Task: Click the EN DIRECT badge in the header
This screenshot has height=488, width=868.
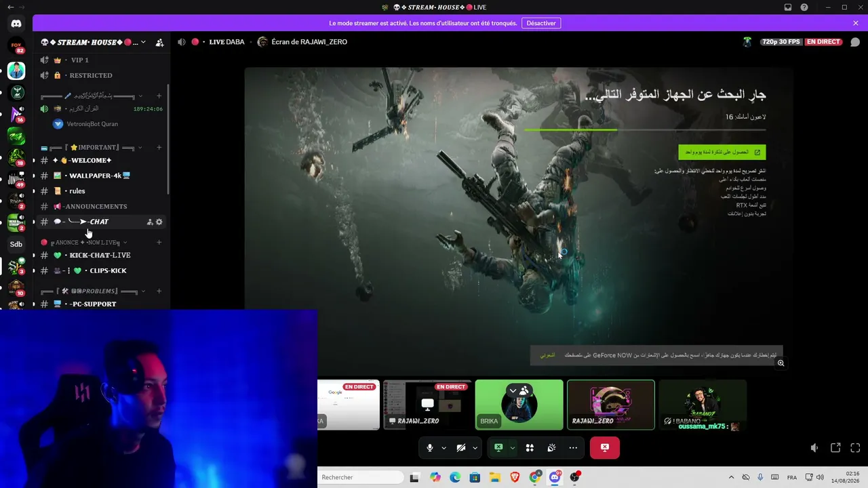Action: 823,42
